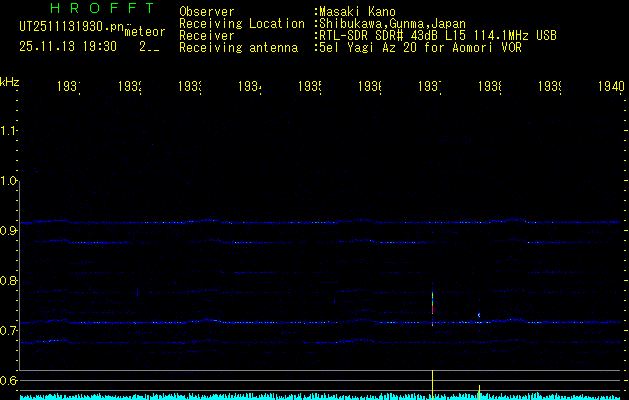Screen dimensions: 629x400
Task: Click the kHz axis unit label
Action: [x=10, y=80]
